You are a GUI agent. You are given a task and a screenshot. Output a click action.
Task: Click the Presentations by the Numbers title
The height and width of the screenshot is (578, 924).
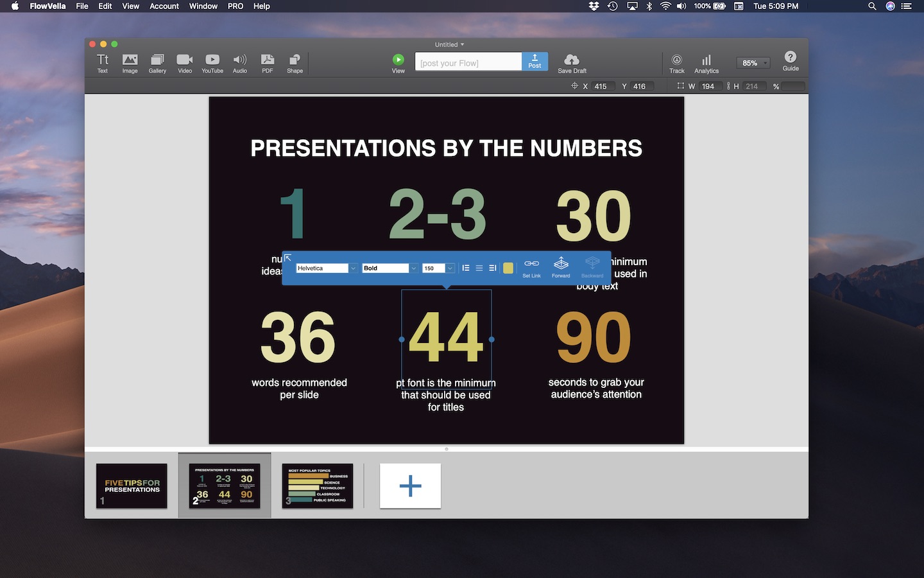pyautogui.click(x=446, y=148)
